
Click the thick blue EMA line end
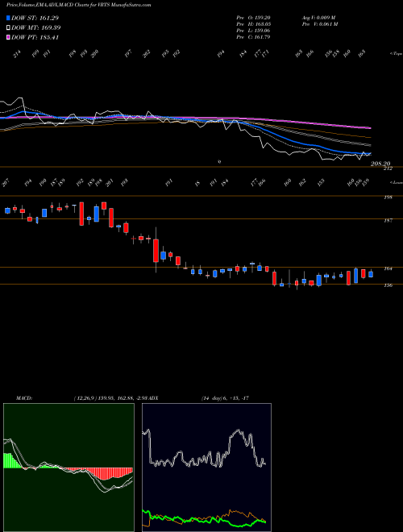369,154
